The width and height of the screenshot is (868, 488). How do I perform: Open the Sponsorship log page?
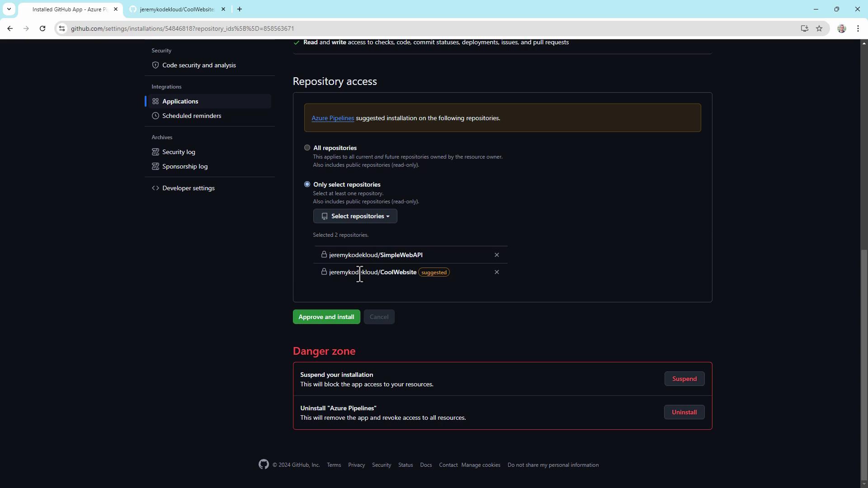click(185, 166)
